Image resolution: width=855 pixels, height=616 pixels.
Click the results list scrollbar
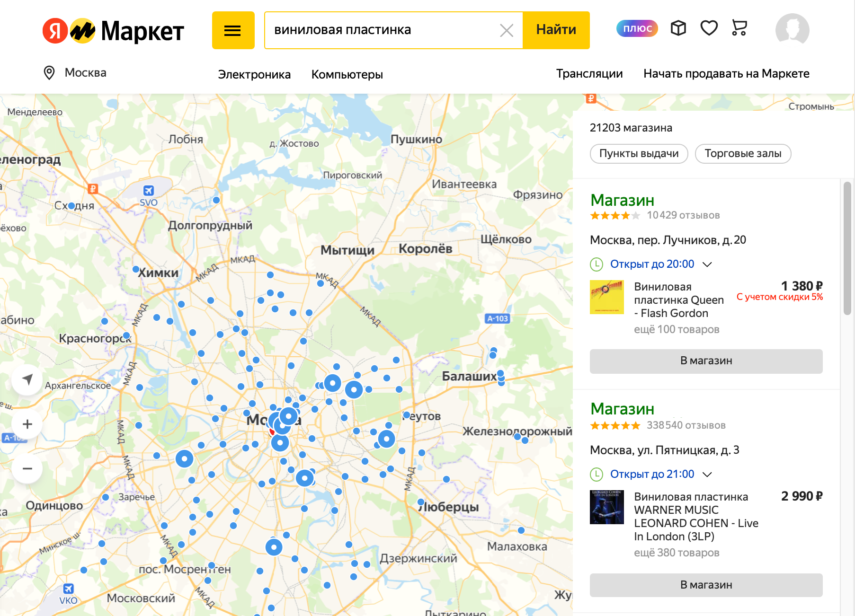847,248
